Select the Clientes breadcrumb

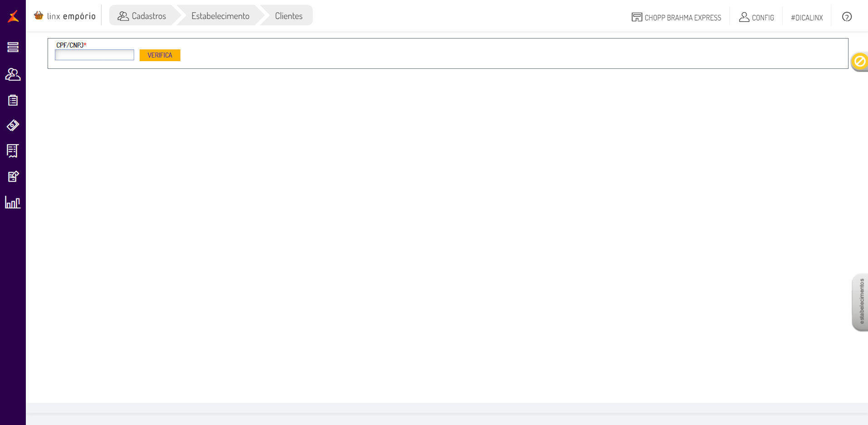289,16
